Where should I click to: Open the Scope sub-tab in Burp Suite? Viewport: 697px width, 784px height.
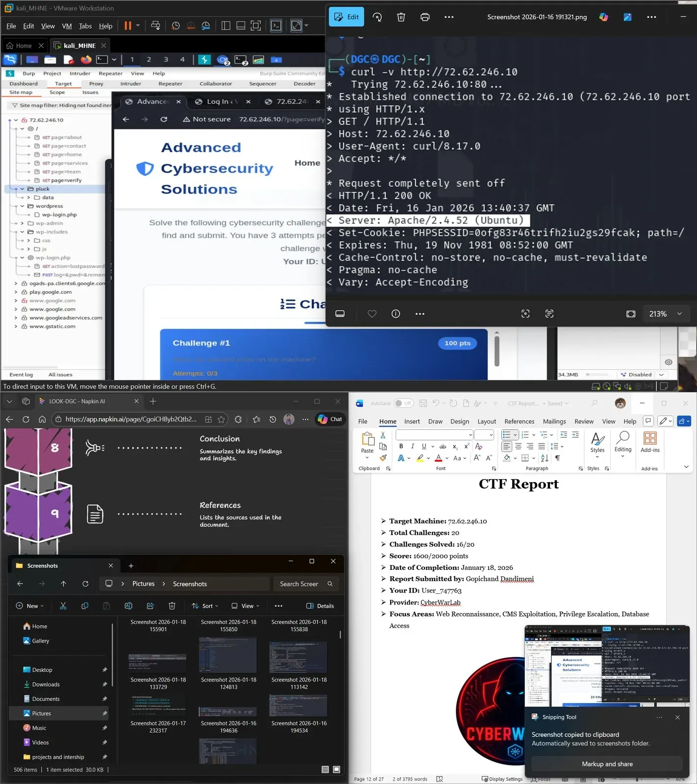click(57, 93)
